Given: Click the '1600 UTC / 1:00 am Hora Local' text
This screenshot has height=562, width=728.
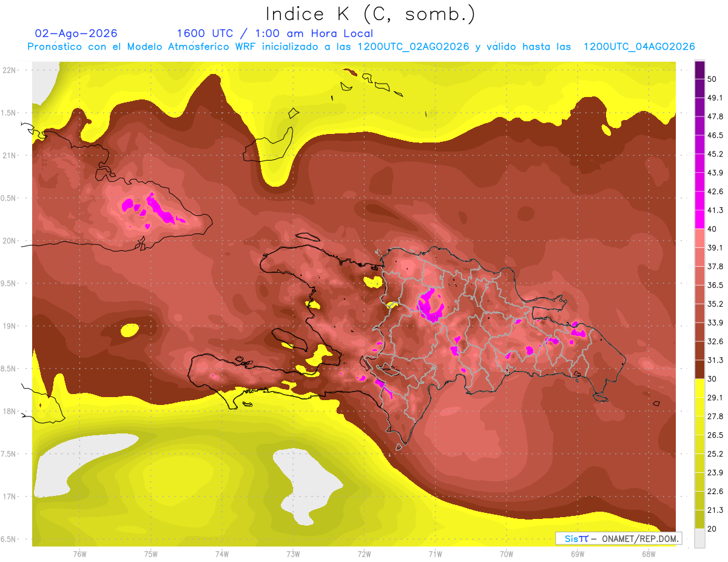Looking at the screenshot, I should coord(275,33).
